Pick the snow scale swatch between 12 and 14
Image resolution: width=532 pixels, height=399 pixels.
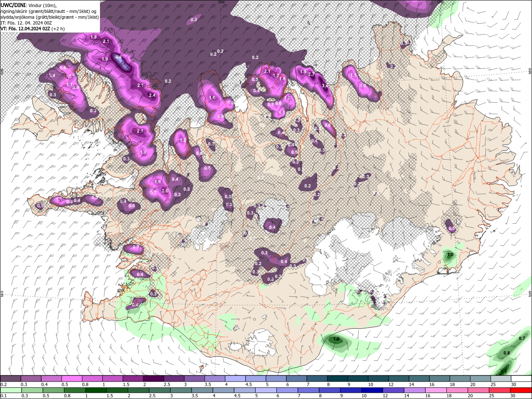point(398,379)
